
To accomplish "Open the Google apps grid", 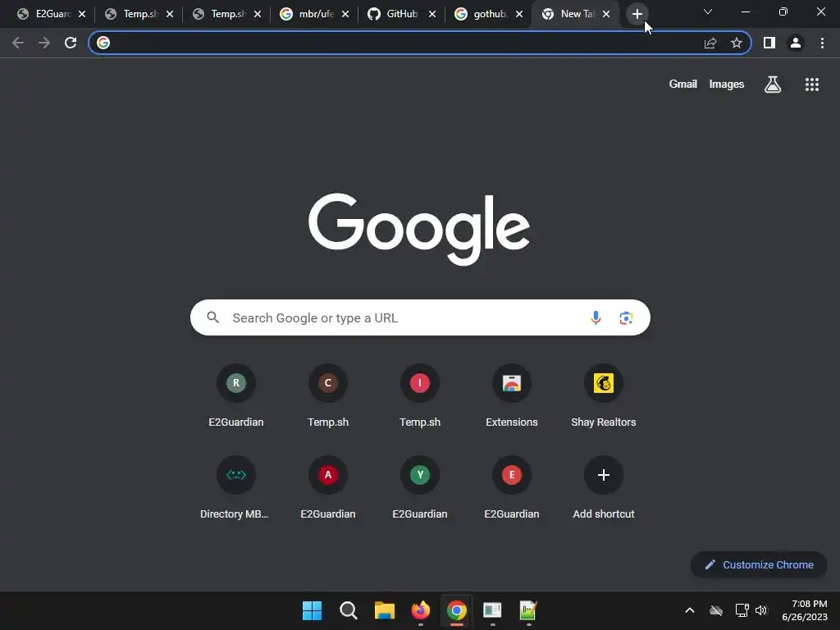I will click(x=812, y=84).
